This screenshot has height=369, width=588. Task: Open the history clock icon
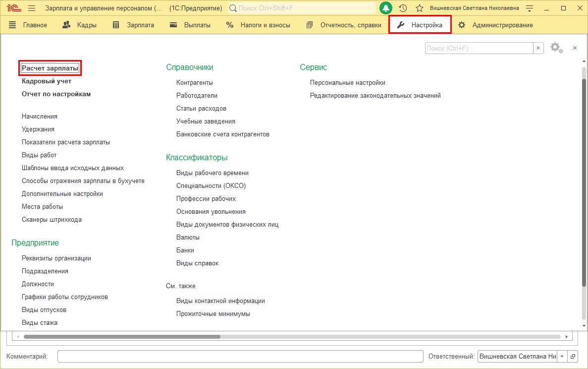(403, 8)
